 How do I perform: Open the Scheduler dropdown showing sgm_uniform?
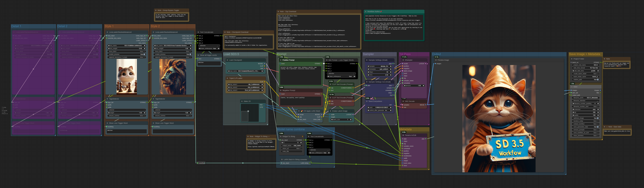pos(380,69)
